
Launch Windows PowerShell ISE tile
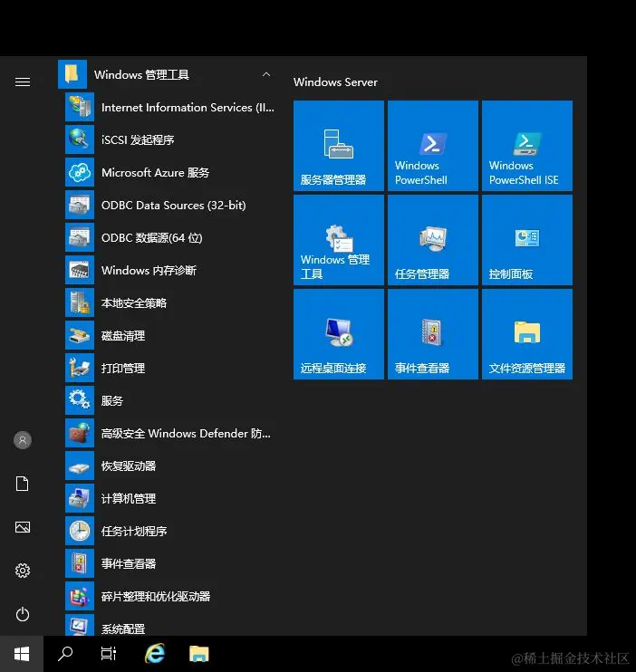coord(527,146)
